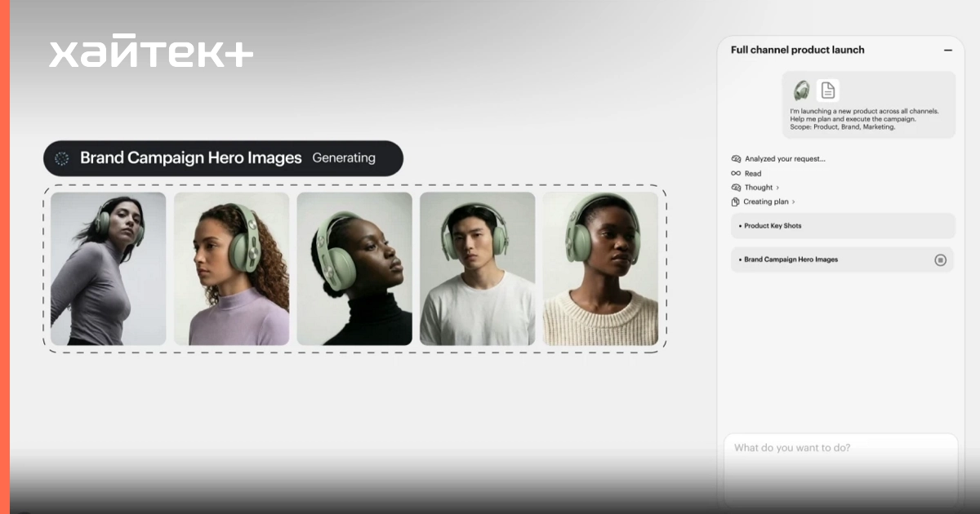Click the brain icon beside Analyzed your request

[736, 159]
